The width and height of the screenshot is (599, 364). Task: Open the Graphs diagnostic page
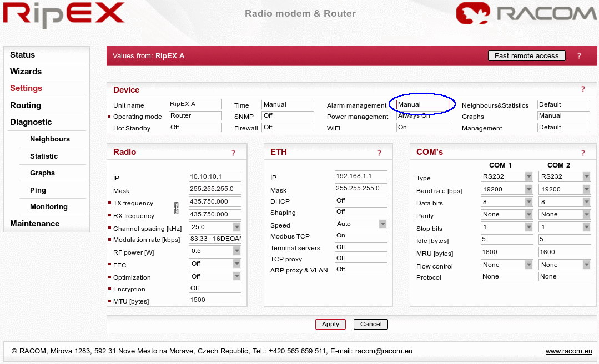(42, 173)
